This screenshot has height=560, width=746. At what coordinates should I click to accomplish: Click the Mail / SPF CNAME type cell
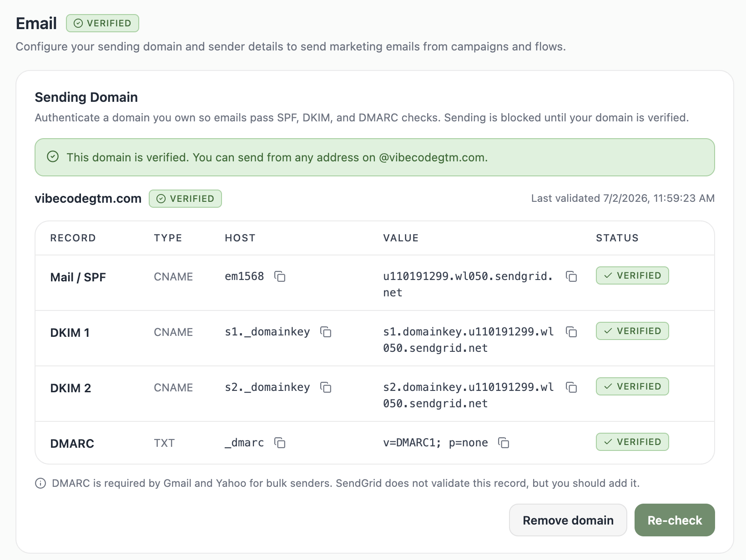[173, 277]
